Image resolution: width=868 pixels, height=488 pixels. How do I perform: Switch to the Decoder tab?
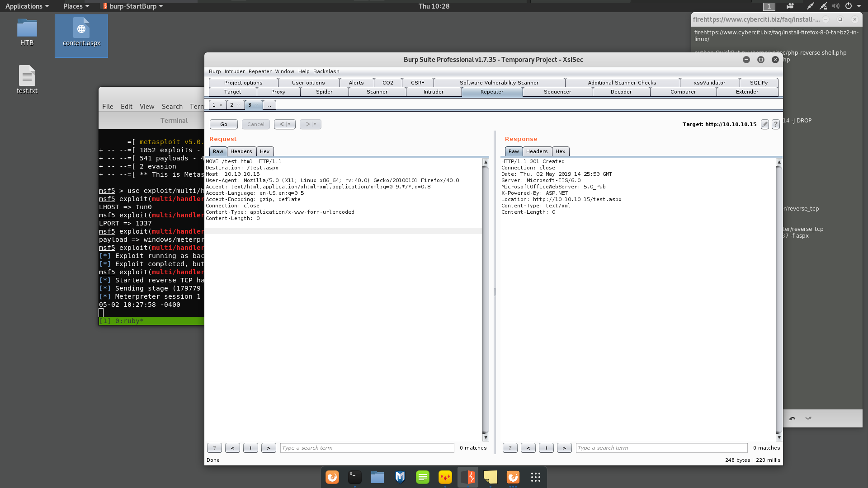pos(622,92)
